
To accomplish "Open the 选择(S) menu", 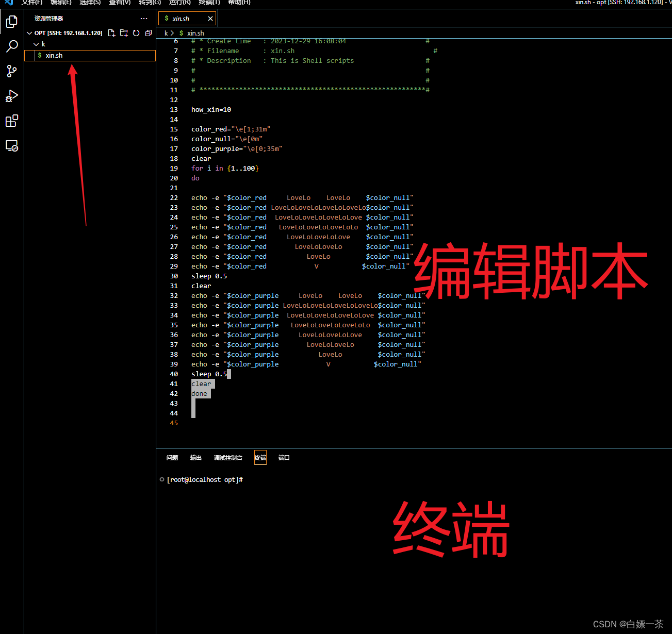I will tap(90, 2).
